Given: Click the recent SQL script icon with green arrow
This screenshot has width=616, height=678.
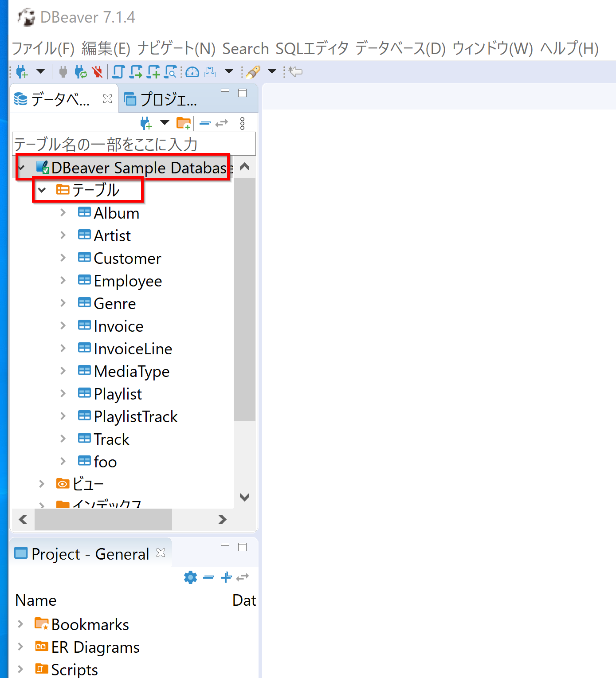Looking at the screenshot, I should [x=136, y=71].
